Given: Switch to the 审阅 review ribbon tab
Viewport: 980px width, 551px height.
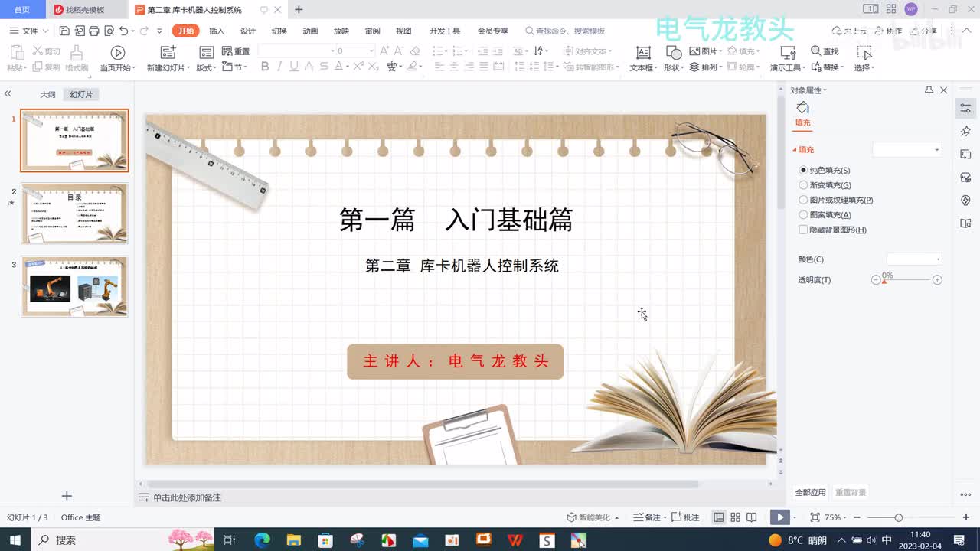Looking at the screenshot, I should pos(372,31).
